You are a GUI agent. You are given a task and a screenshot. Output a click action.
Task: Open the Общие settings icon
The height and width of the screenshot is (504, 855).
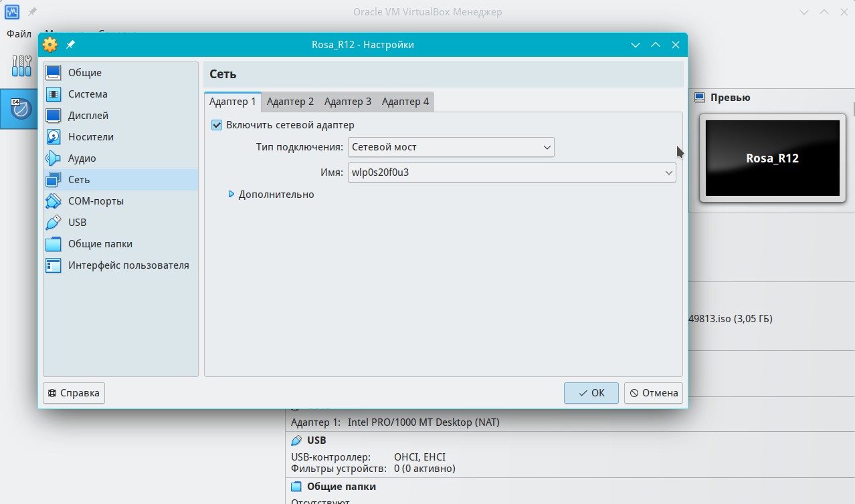pyautogui.click(x=54, y=73)
